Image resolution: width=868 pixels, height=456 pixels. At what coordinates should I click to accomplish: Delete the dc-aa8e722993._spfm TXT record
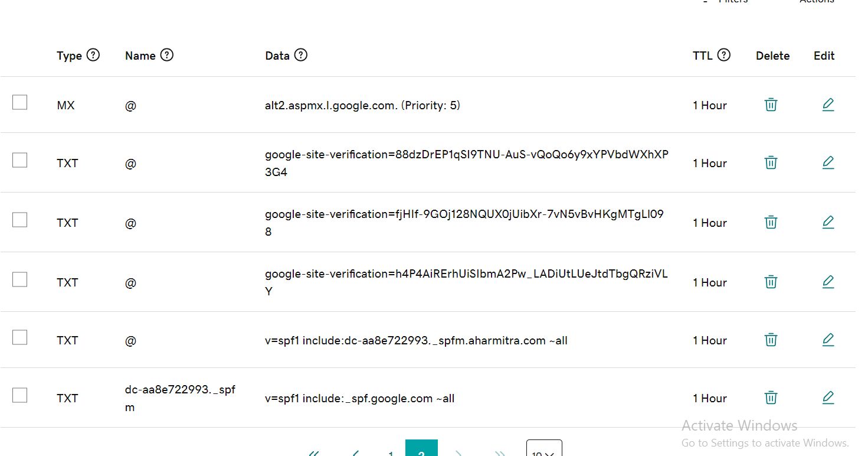(771, 398)
